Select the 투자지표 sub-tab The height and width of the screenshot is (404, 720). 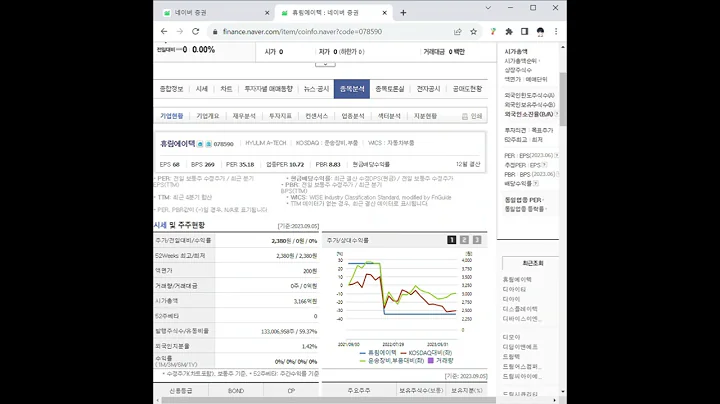(280, 116)
